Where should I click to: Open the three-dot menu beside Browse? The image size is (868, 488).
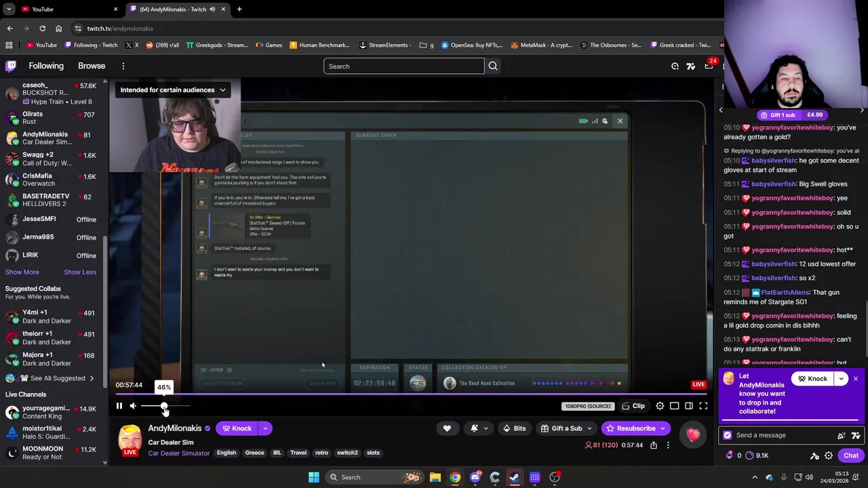tap(123, 66)
